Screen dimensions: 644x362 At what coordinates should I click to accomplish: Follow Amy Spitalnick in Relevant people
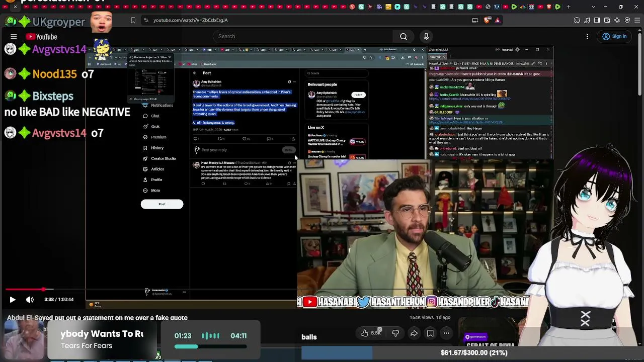tap(358, 95)
